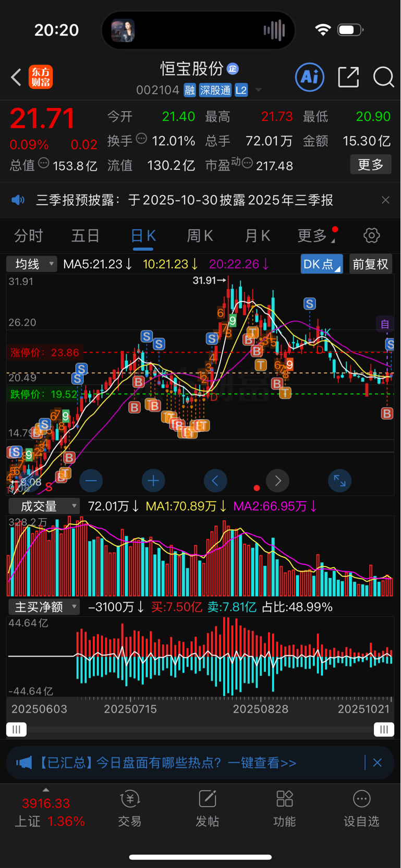Tap right handle of date range slider

point(384,729)
